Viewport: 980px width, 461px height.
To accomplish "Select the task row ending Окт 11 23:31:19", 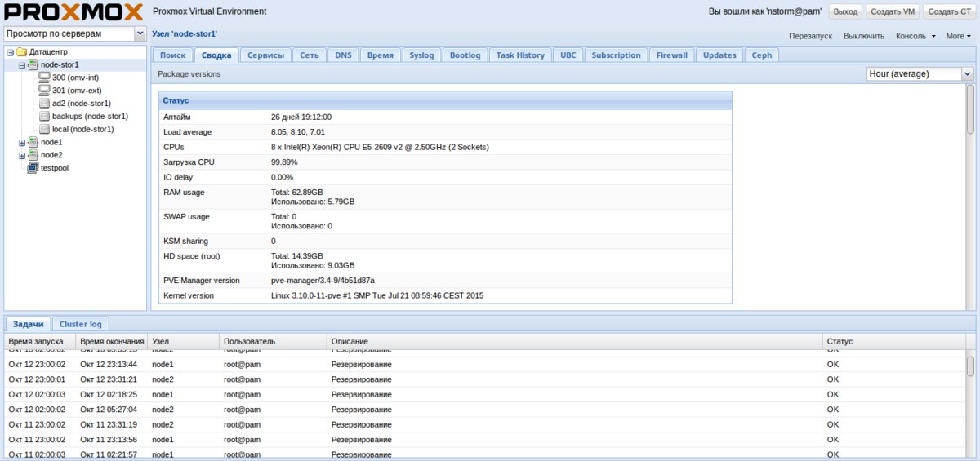I will (x=485, y=424).
